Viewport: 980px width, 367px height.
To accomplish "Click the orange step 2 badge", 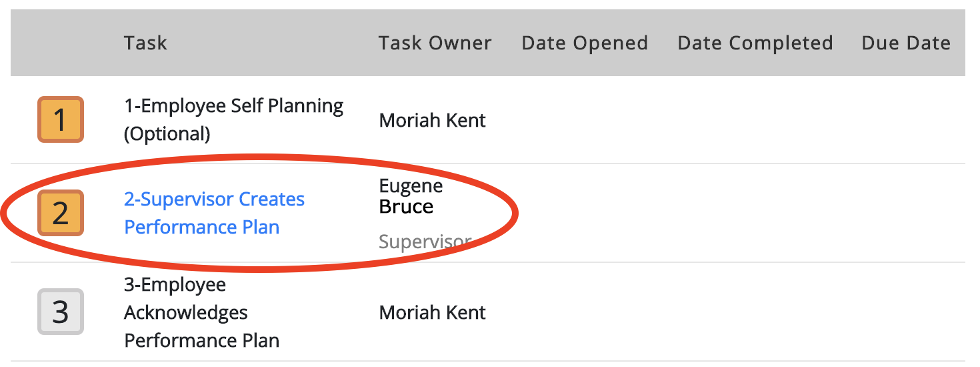I will coord(61,213).
